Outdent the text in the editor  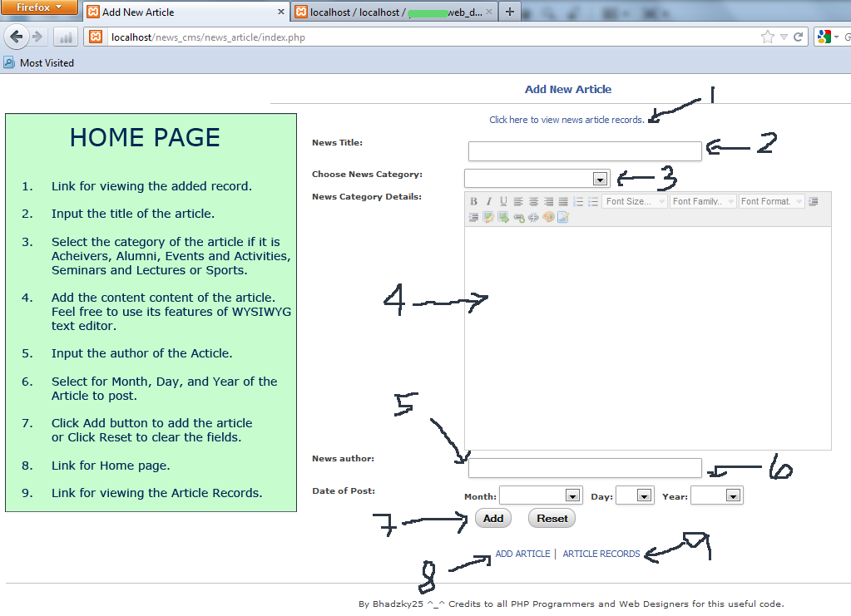(x=474, y=218)
